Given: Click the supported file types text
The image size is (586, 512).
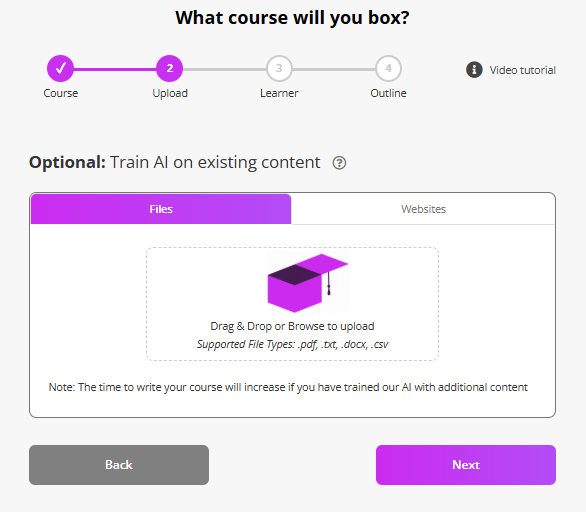Looking at the screenshot, I should pos(293,344).
